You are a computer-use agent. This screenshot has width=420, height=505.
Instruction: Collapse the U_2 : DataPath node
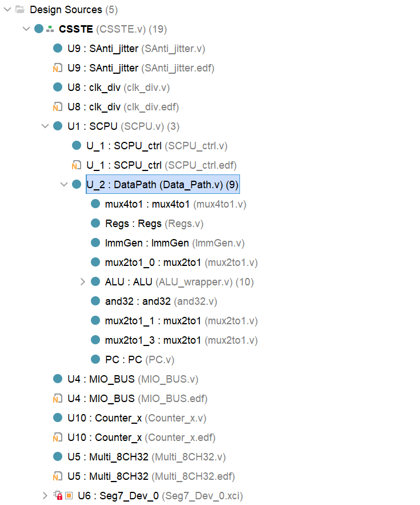pyautogui.click(x=64, y=185)
